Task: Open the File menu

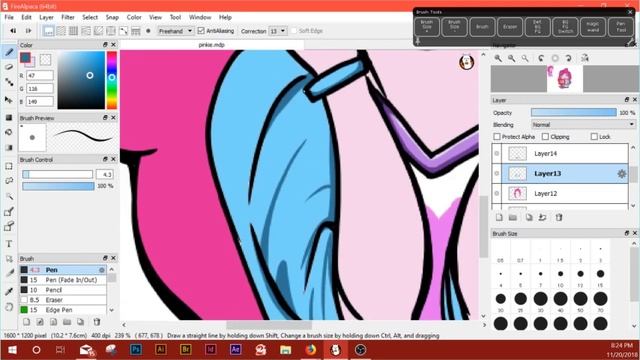Action: tap(9, 17)
